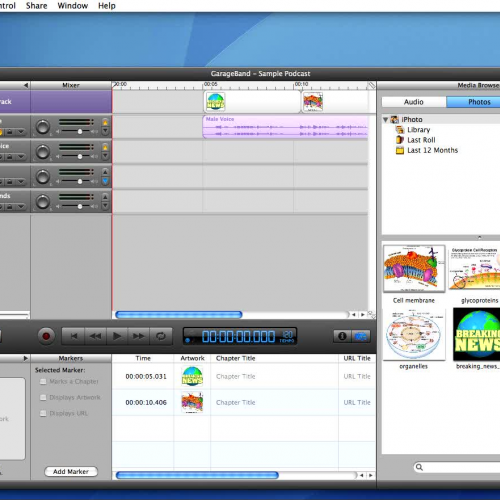Click the pan knob on the 'ice' track
The image size is (500, 500).
tap(43, 152)
